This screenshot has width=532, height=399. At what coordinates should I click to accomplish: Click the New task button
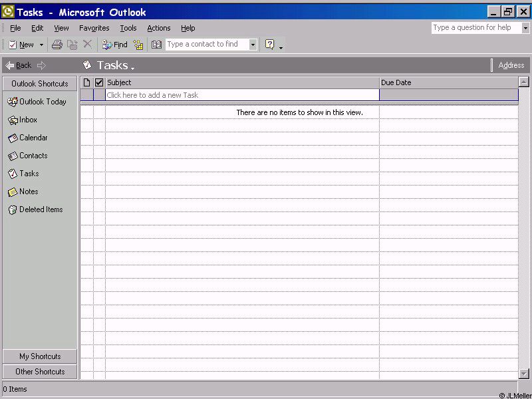21,45
